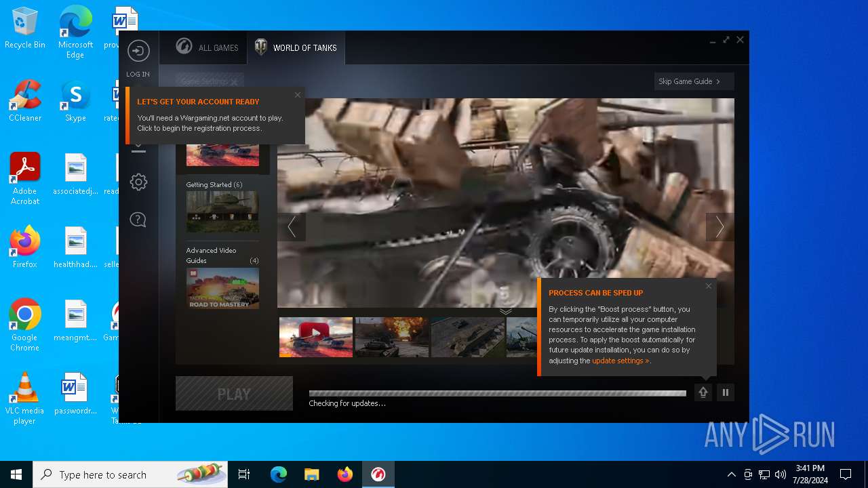Open Firefox from the taskbar
868x488 pixels.
pyautogui.click(x=345, y=474)
